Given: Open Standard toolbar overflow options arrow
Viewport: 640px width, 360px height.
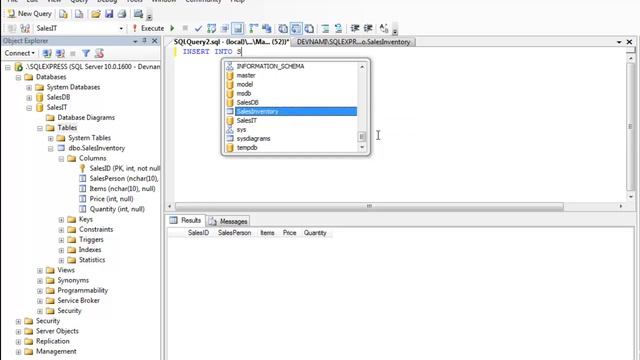Looking at the screenshot, I should 149,16.
